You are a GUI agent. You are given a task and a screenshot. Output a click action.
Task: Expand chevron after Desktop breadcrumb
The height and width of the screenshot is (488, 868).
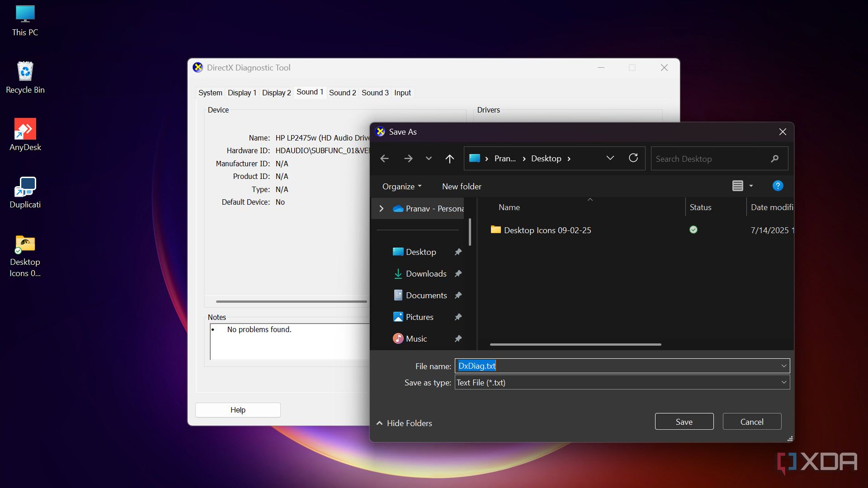pyautogui.click(x=569, y=159)
